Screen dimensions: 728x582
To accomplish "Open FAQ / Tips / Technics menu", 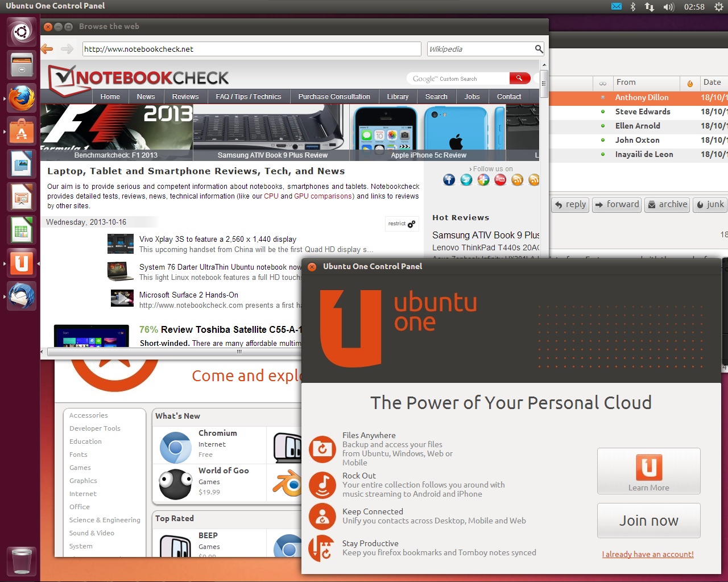I will point(249,97).
